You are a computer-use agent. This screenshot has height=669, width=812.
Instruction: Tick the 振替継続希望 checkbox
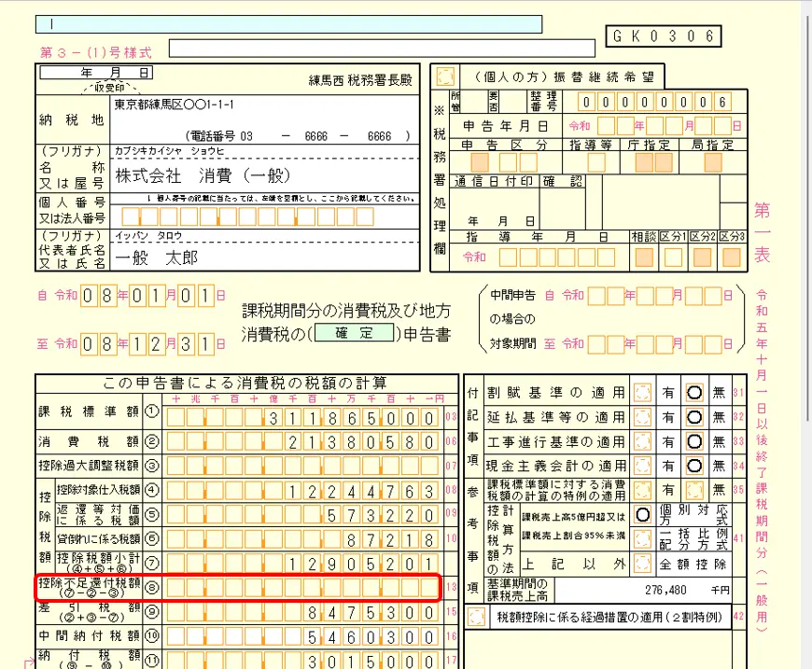pyautogui.click(x=445, y=77)
